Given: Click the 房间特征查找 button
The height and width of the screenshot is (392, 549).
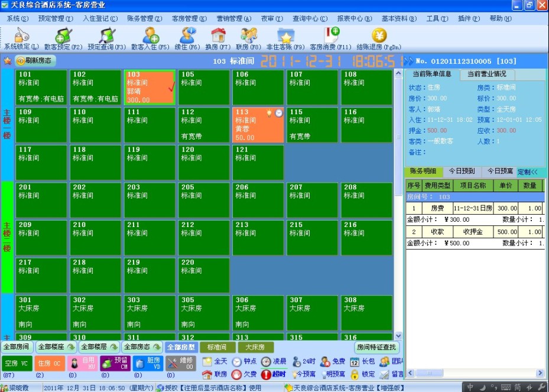Looking at the screenshot, I should 376,347.
